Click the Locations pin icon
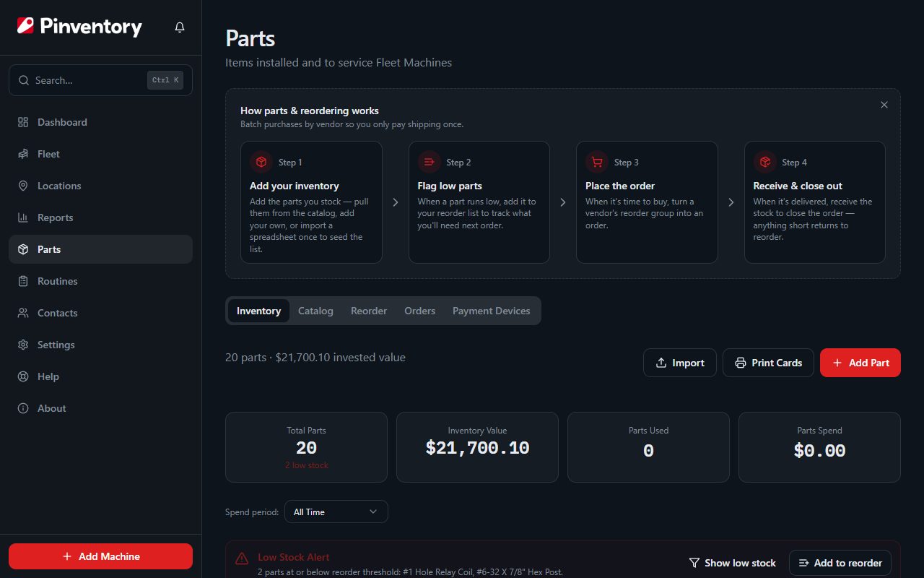The image size is (924, 578). [23, 186]
